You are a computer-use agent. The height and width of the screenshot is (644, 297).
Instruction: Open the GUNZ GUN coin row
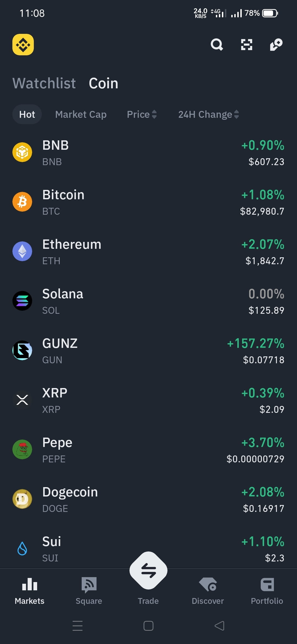click(x=148, y=351)
